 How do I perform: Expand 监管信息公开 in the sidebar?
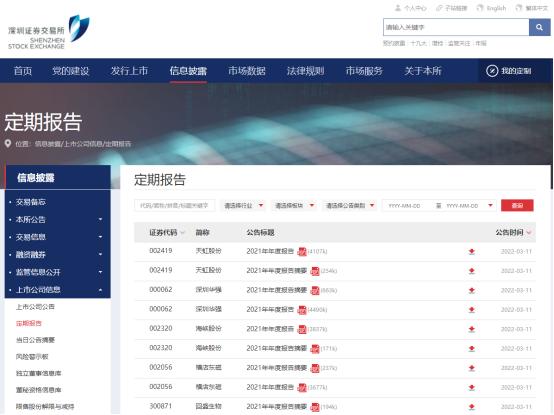[x=100, y=272]
